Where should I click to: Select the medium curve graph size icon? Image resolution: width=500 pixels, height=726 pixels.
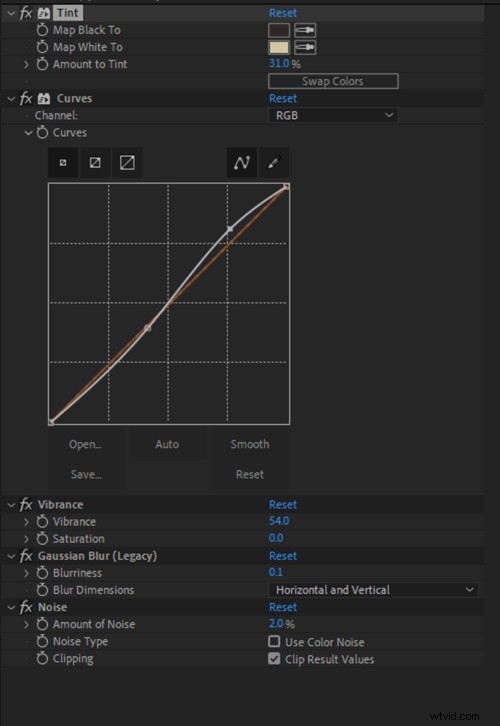(95, 163)
